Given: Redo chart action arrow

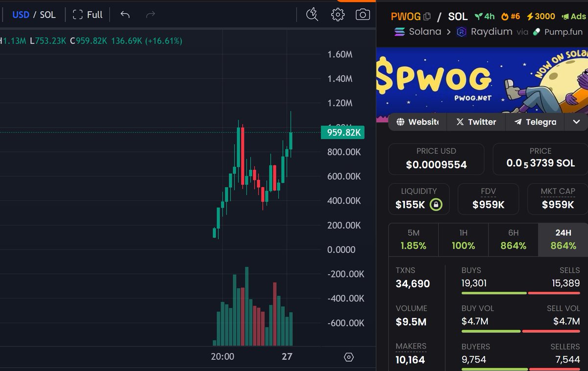Looking at the screenshot, I should [x=150, y=15].
